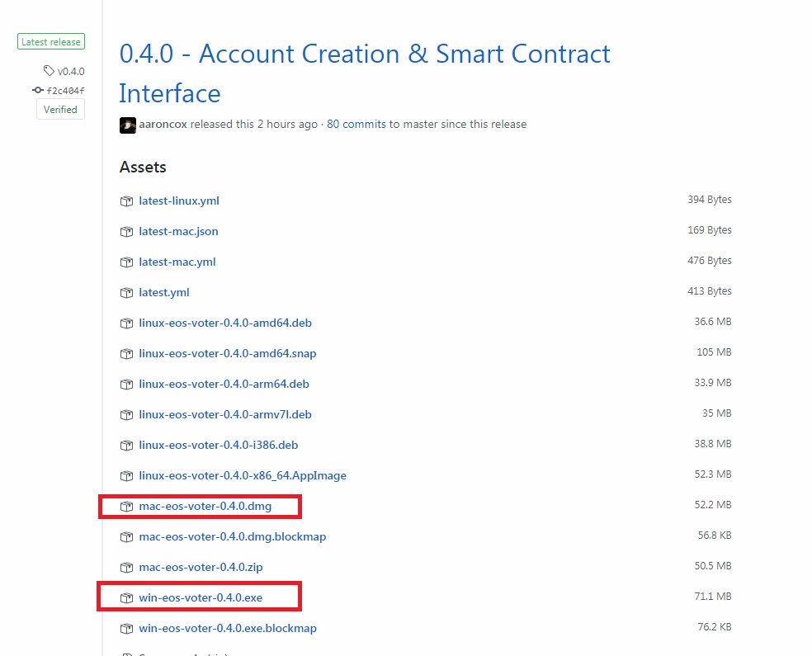Select the 50.5 MB size text
812x656 pixels.
click(x=713, y=566)
